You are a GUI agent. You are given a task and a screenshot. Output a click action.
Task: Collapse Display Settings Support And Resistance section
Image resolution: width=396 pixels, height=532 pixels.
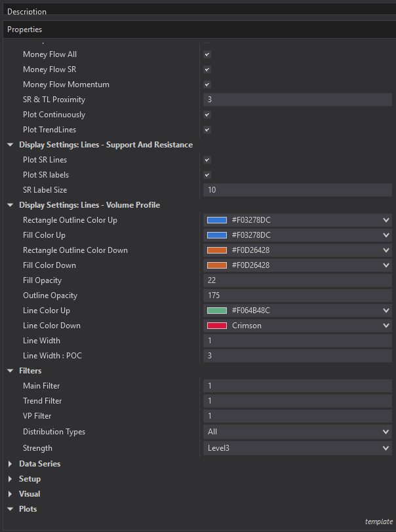10,145
